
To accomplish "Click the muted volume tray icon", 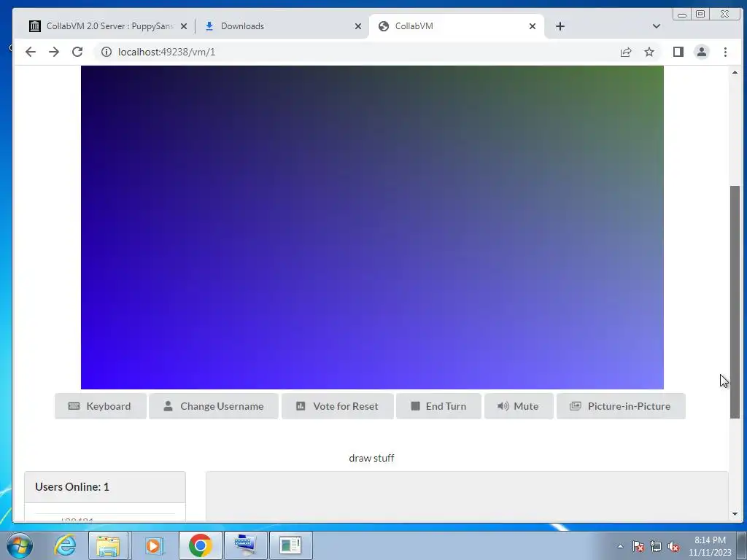I will click(x=673, y=546).
